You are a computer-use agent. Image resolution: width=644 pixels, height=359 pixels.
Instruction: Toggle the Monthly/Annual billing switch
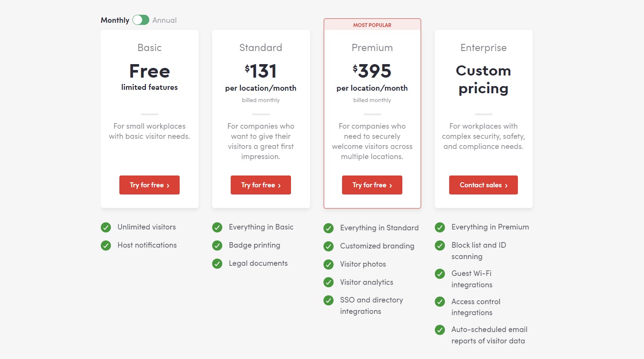141,20
